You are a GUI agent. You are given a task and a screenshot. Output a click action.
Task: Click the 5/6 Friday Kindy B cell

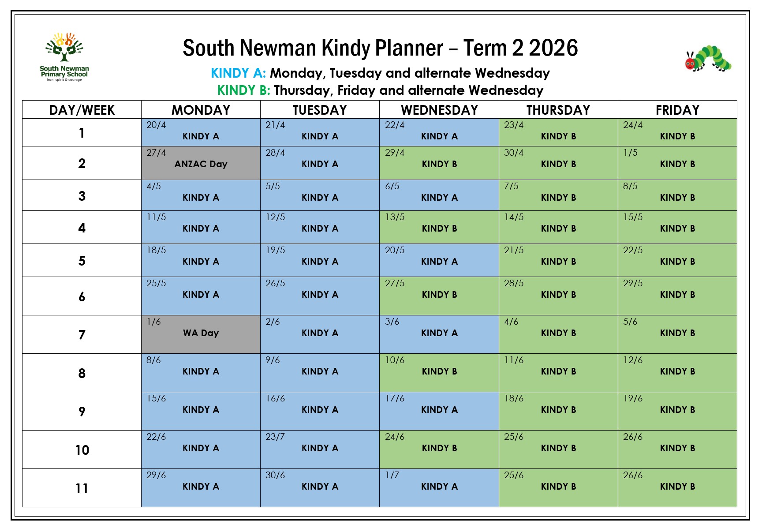pyautogui.click(x=677, y=334)
